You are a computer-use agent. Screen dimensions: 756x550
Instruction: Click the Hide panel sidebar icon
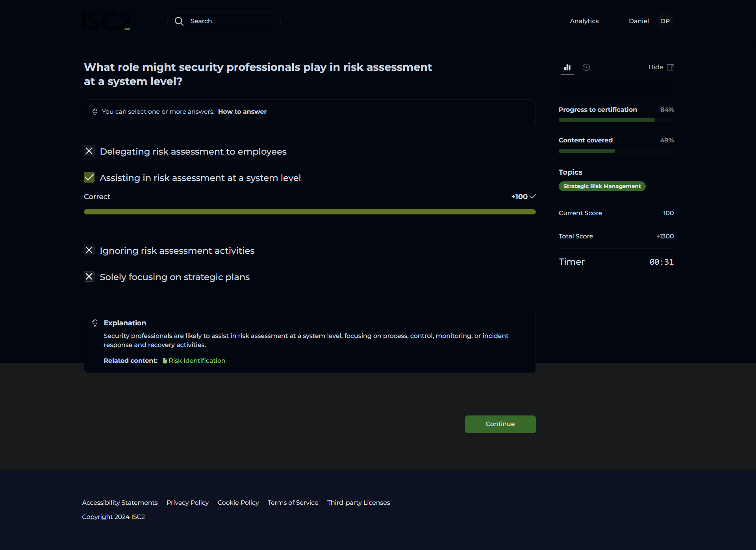671,67
